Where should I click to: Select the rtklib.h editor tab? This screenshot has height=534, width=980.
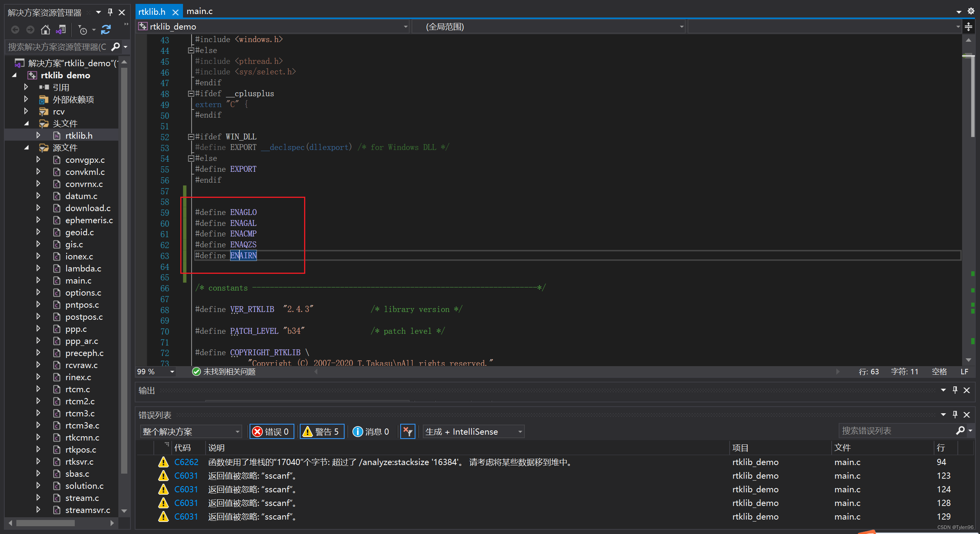tap(152, 12)
